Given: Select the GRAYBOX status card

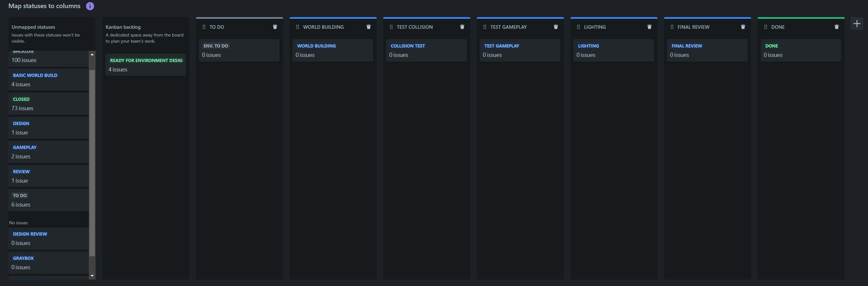Looking at the screenshot, I should pos(48,263).
